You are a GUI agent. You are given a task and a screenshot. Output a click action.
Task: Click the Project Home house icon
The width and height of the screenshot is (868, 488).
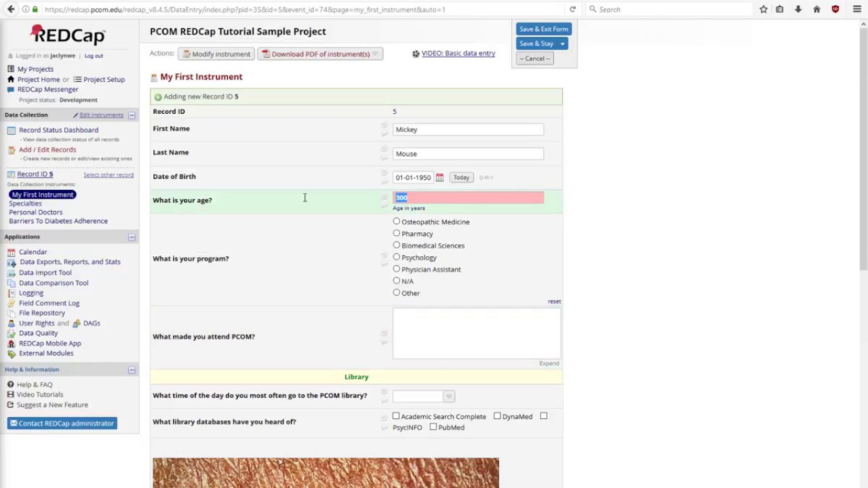(x=11, y=79)
